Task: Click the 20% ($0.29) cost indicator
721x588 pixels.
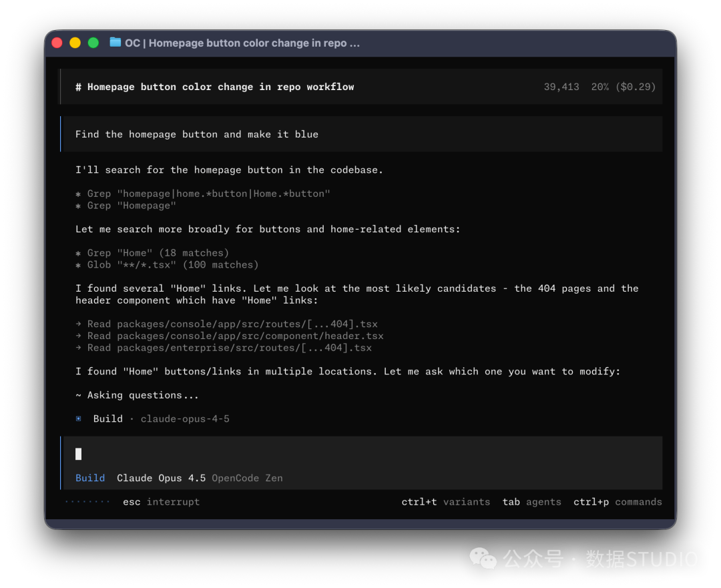Action: (x=623, y=87)
